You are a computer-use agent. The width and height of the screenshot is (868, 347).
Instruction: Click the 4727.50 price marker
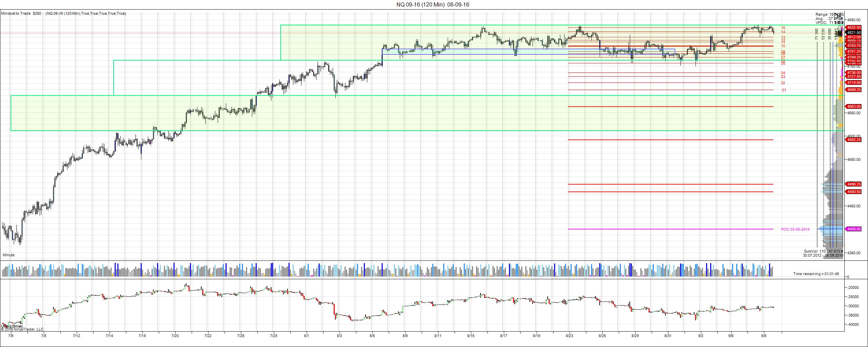853,76
